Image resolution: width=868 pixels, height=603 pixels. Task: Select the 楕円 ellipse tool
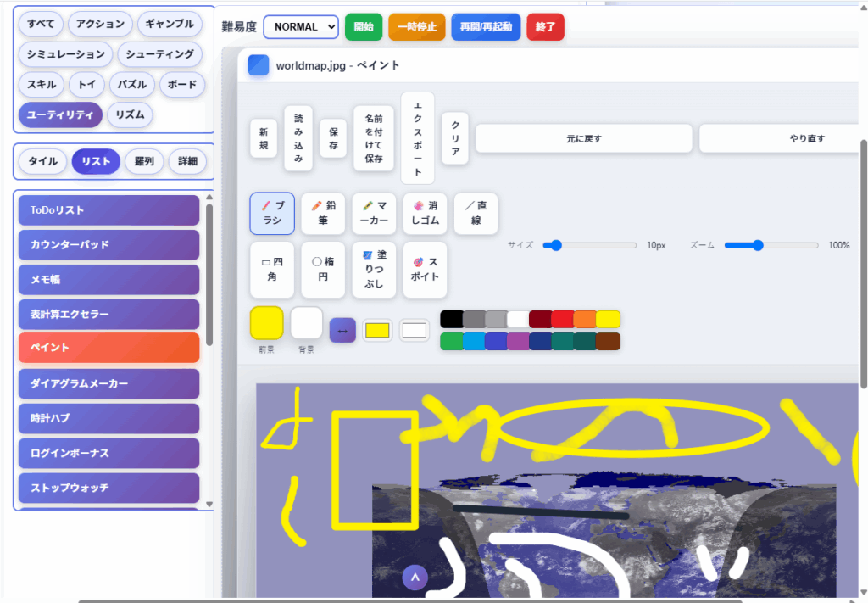tap(323, 270)
